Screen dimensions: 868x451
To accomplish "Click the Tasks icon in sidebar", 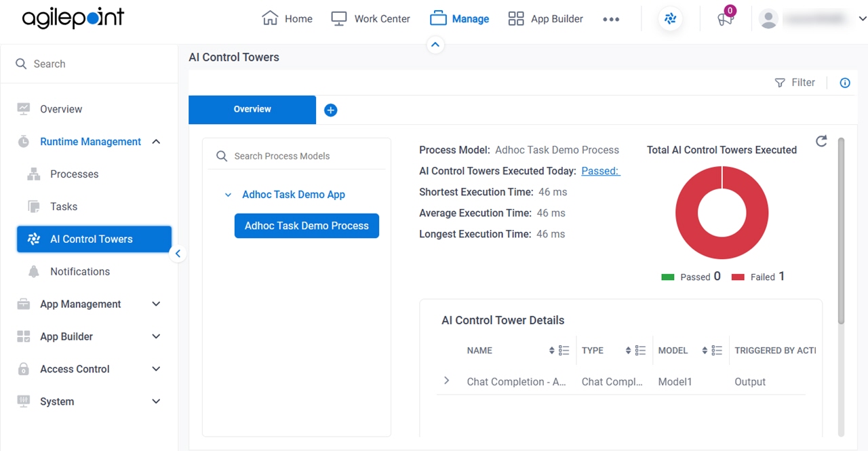I will (x=34, y=206).
